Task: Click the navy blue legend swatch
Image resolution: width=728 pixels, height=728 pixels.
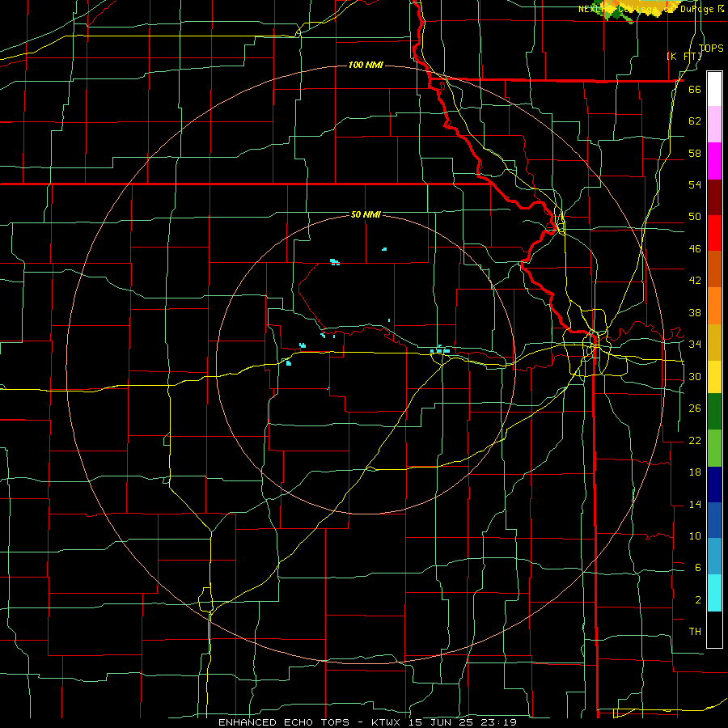Action: pos(714,485)
